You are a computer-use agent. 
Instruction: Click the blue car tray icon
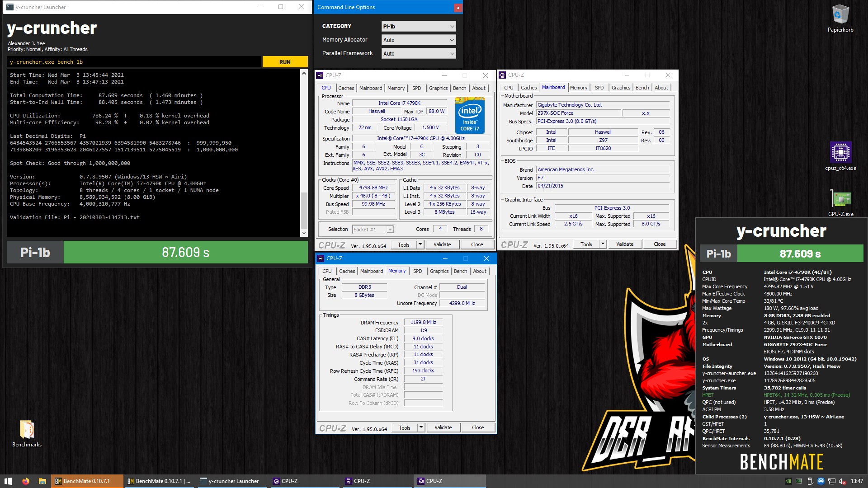[821, 481]
